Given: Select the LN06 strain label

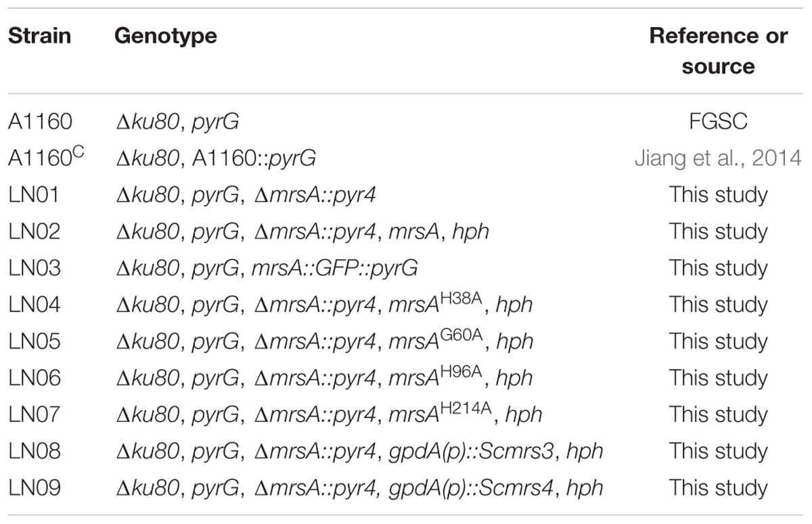Looking at the screenshot, I should pyautogui.click(x=35, y=378).
